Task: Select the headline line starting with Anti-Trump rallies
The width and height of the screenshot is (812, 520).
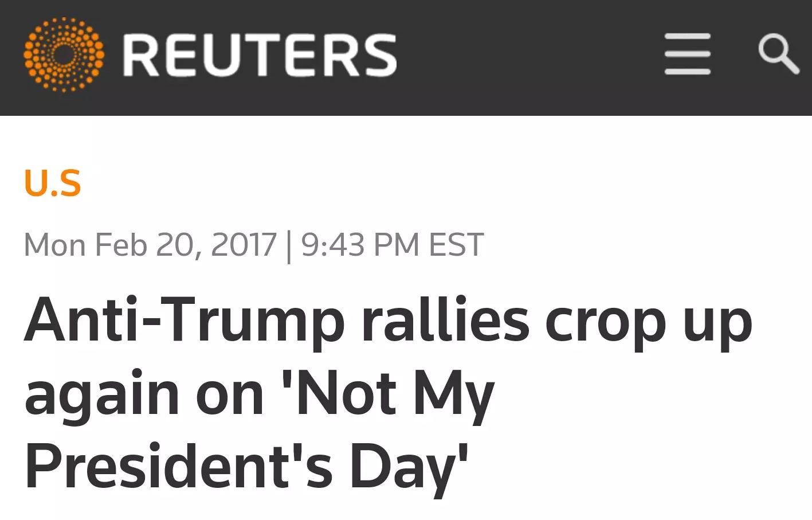Action: (x=388, y=321)
